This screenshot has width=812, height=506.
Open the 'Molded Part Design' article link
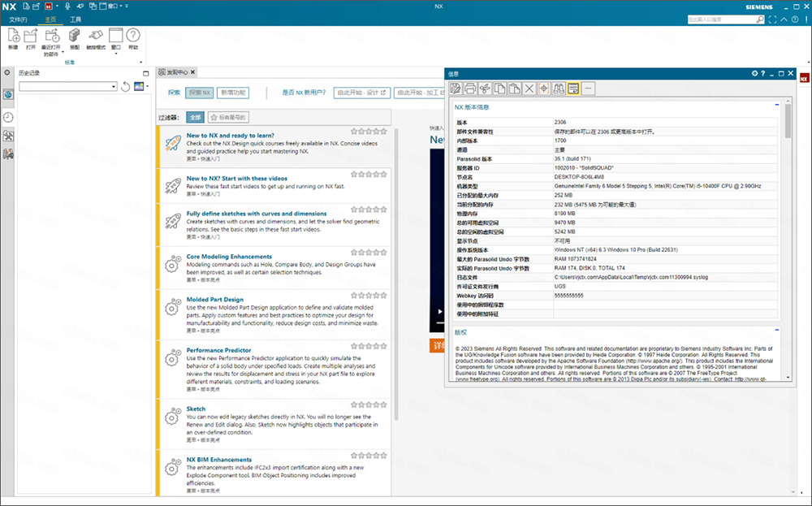(x=215, y=300)
